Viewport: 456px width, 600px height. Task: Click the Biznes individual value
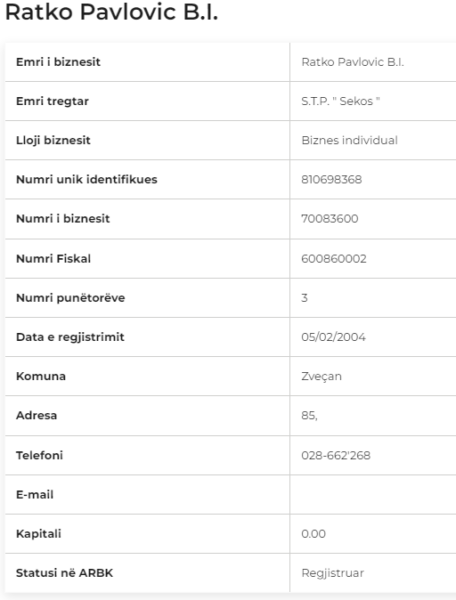pos(349,140)
